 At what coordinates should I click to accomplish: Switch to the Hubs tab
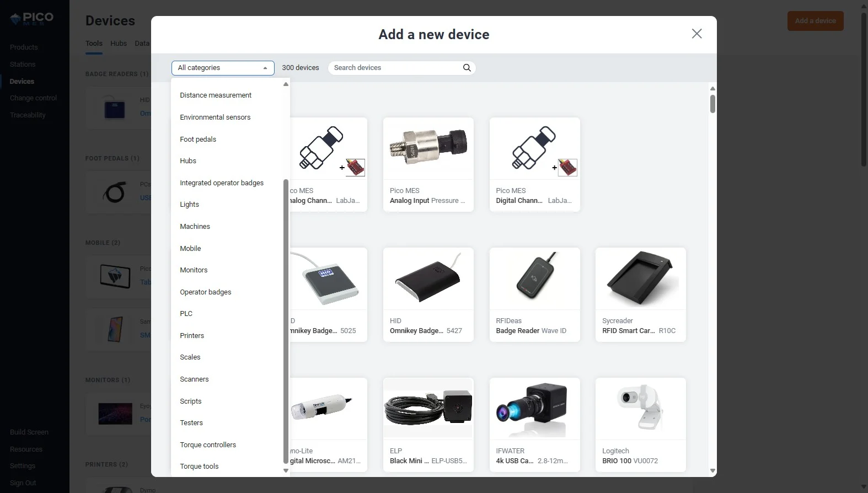tap(119, 44)
